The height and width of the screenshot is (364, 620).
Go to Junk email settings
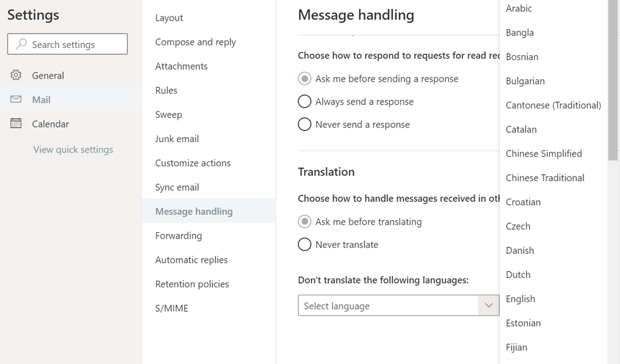[x=177, y=139]
